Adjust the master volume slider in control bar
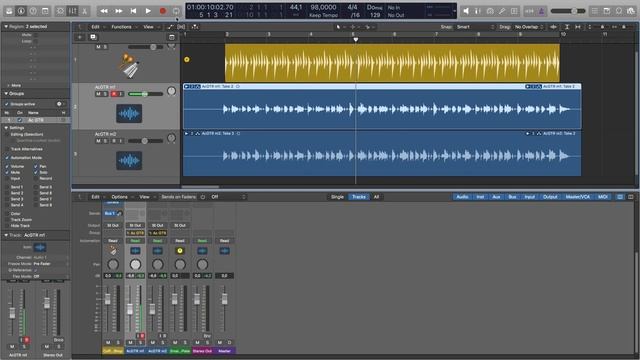 click(568, 11)
